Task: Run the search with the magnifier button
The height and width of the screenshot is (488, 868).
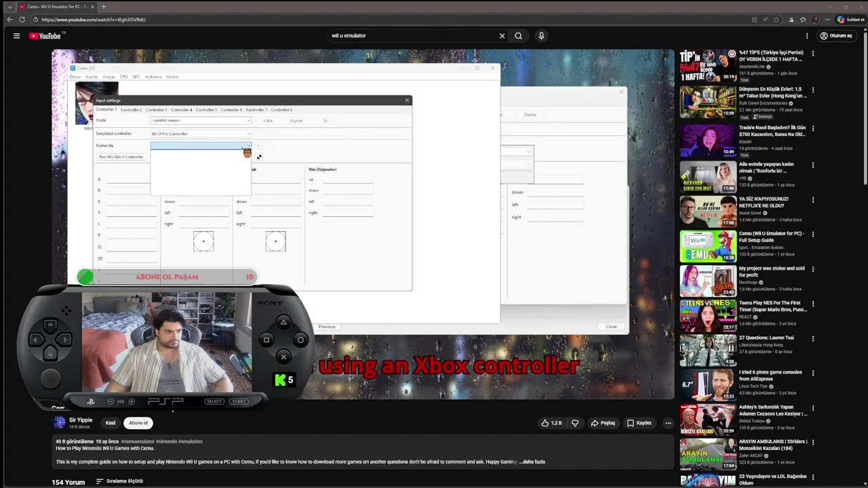Action: click(518, 36)
